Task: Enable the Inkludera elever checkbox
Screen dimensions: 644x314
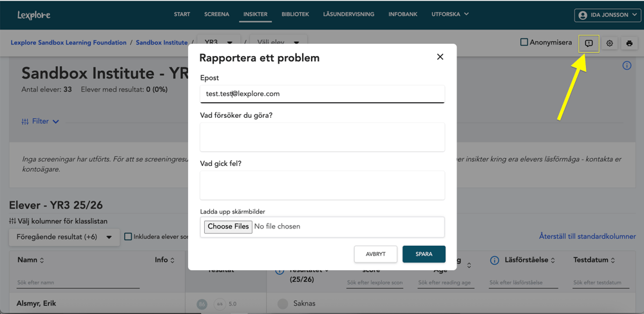Action: 128,237
